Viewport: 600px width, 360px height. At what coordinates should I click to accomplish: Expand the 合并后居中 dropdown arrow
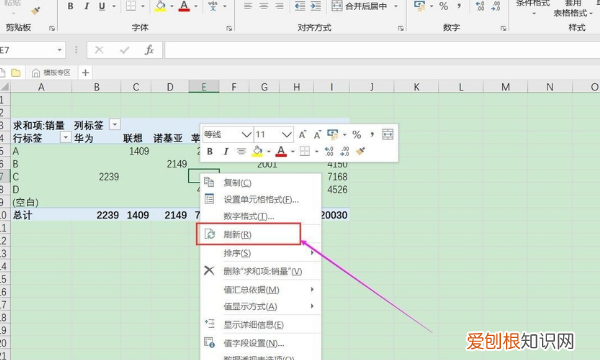coord(396,6)
